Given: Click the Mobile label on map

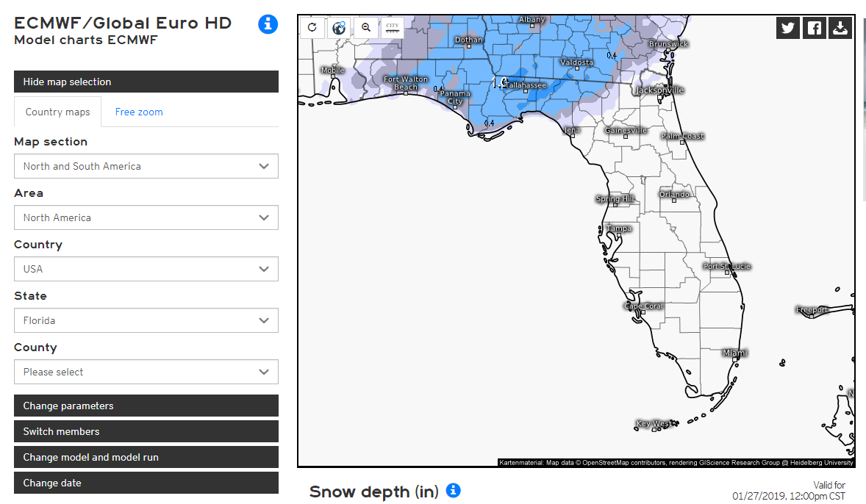Looking at the screenshot, I should (332, 70).
